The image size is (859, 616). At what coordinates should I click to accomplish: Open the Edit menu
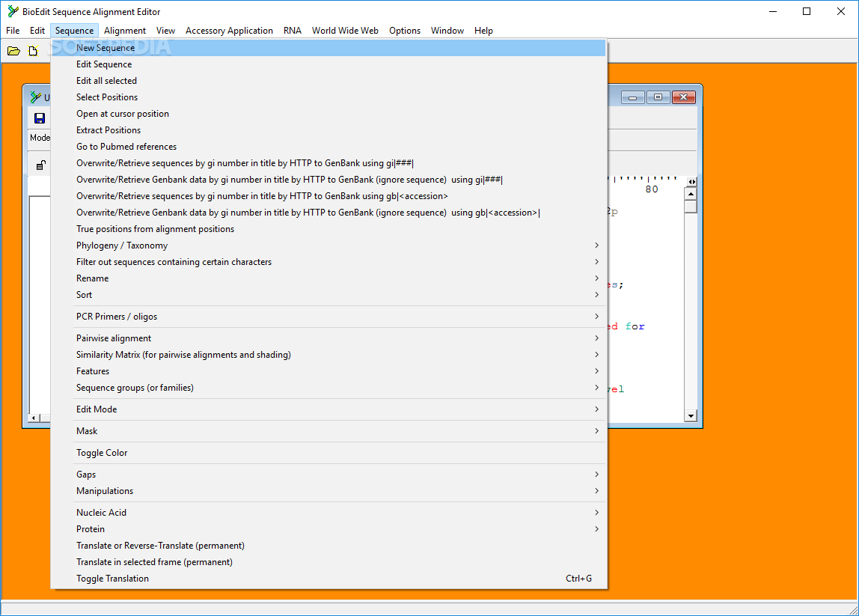tap(37, 31)
